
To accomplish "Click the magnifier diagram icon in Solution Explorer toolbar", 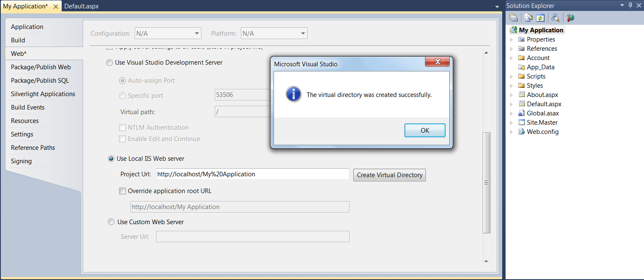I will coord(555,18).
